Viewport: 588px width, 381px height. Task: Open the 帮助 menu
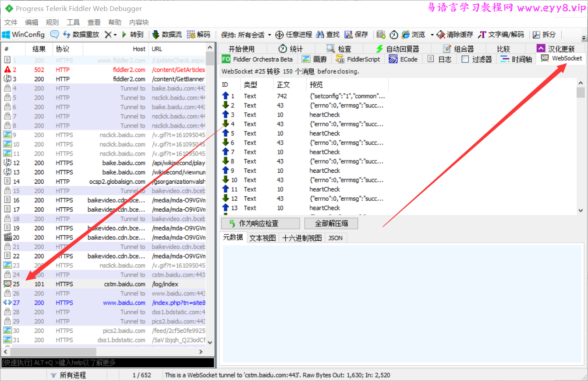click(x=115, y=22)
